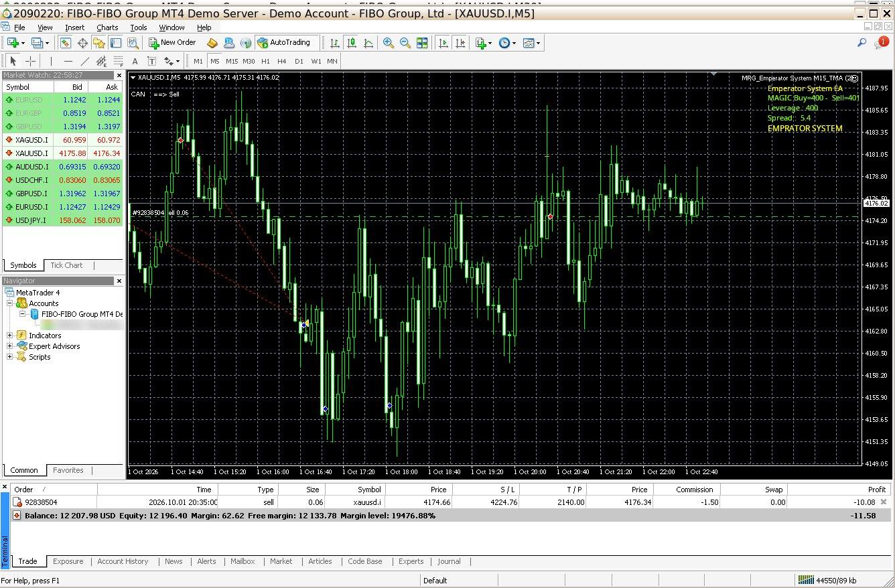Open the Tools menu
The width and height of the screenshot is (895, 588).
[x=139, y=27]
